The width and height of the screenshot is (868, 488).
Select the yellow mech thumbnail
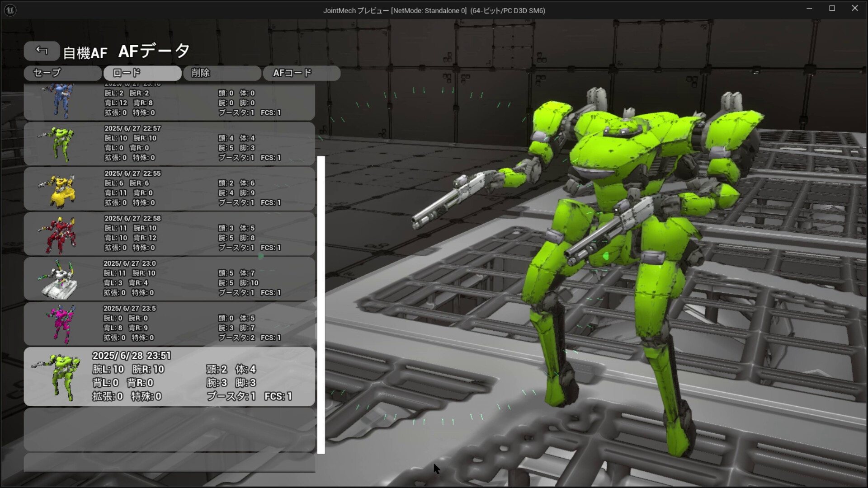tap(62, 189)
